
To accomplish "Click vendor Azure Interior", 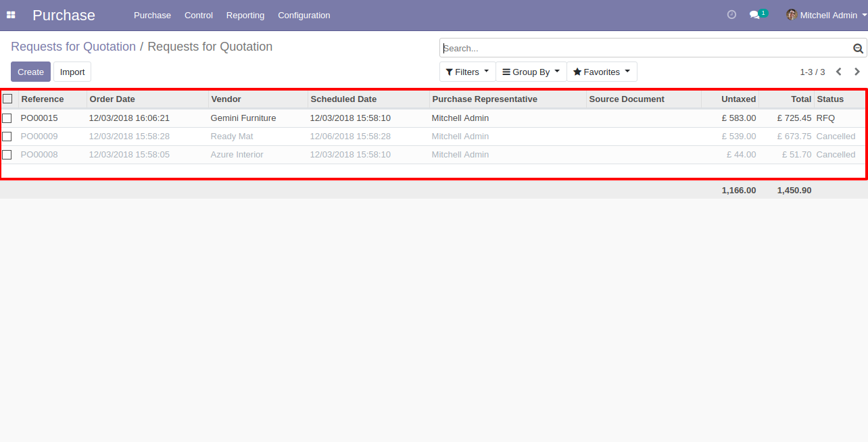I will point(237,155).
